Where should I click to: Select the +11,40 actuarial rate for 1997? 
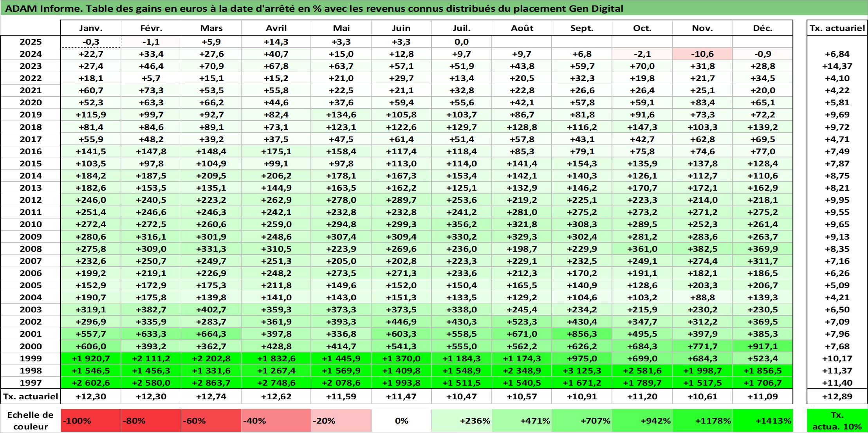837,382
